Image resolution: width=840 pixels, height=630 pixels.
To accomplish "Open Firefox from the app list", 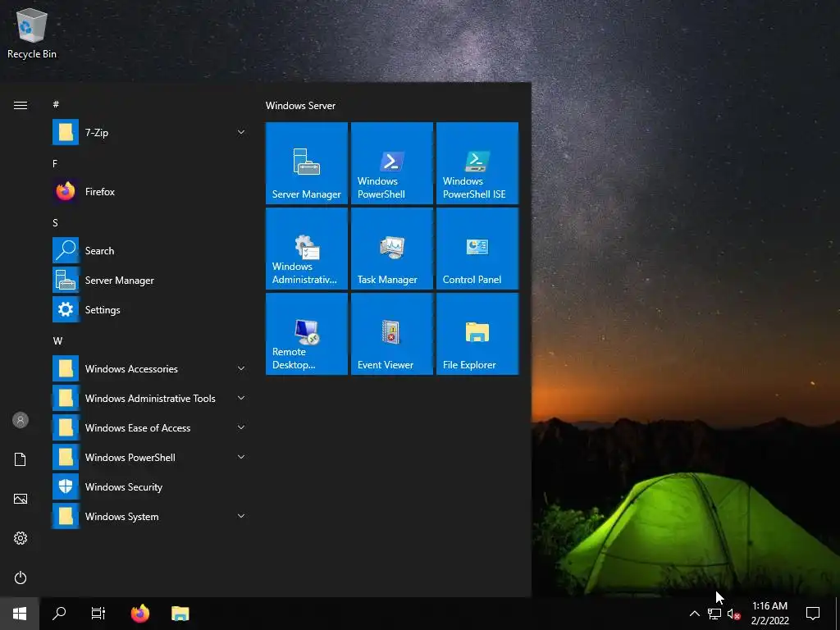I will (150, 191).
